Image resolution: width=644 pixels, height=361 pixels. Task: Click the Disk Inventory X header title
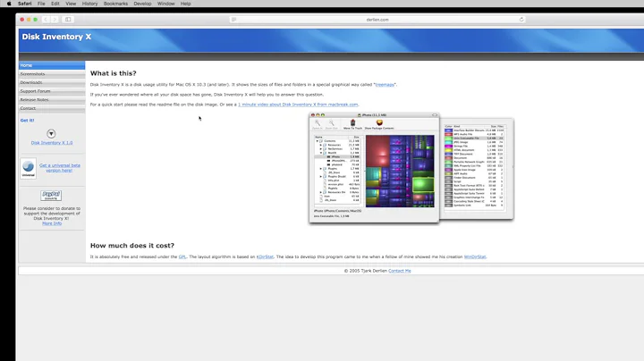[x=56, y=37]
